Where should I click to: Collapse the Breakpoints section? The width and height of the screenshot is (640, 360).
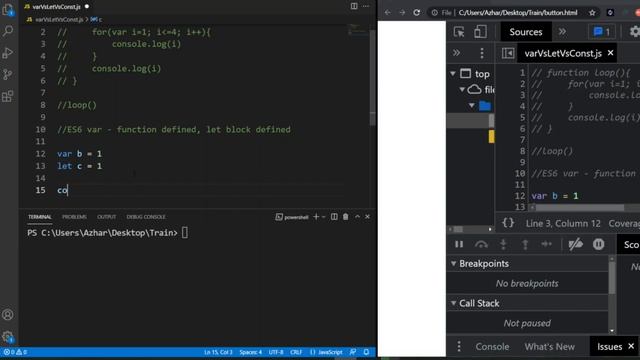pyautogui.click(x=453, y=264)
